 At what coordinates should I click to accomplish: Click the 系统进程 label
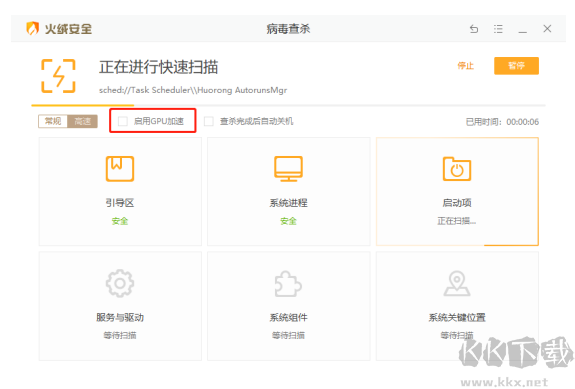[x=288, y=203]
